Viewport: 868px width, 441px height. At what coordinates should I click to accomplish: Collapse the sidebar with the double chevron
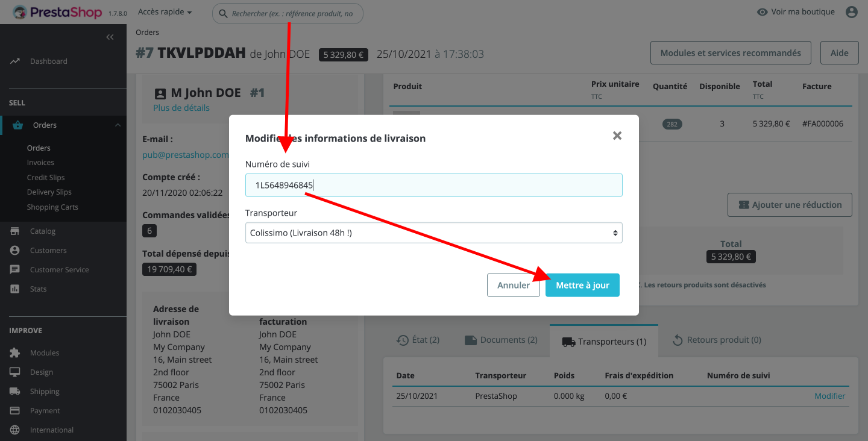[110, 37]
